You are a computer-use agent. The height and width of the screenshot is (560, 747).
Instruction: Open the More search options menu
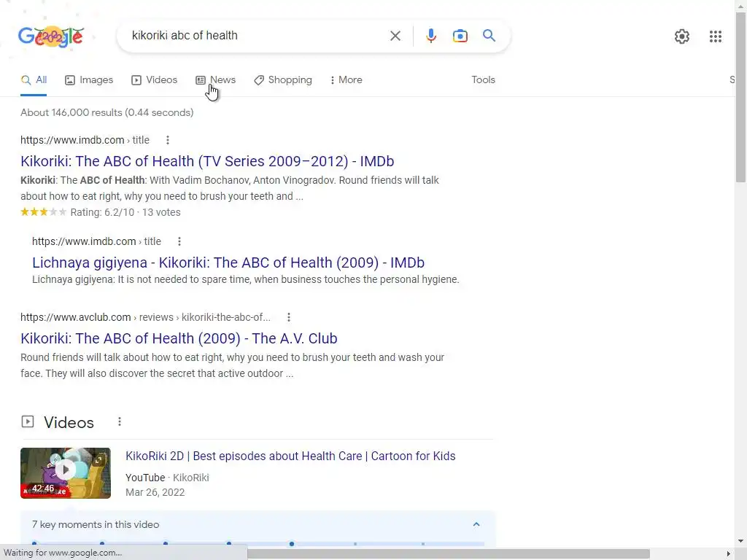pyautogui.click(x=347, y=80)
